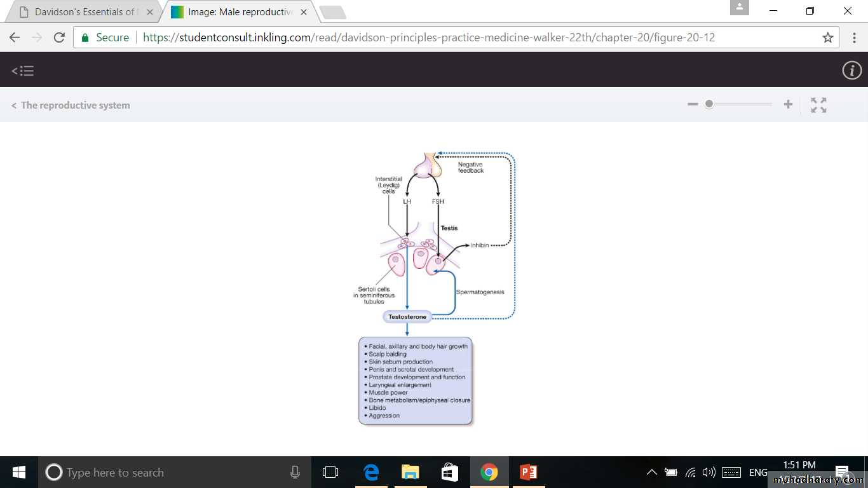
Task: Click the Secure padlock indicator
Action: (x=105, y=37)
